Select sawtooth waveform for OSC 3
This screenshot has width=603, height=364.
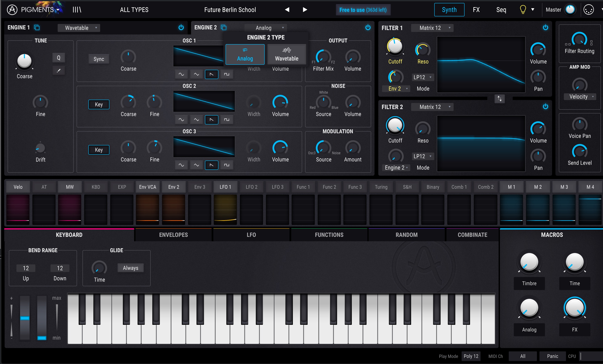[x=211, y=165]
